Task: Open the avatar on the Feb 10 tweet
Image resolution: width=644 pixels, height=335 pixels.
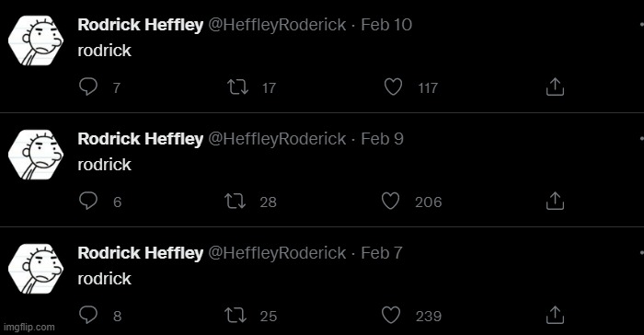Action: tap(36, 40)
